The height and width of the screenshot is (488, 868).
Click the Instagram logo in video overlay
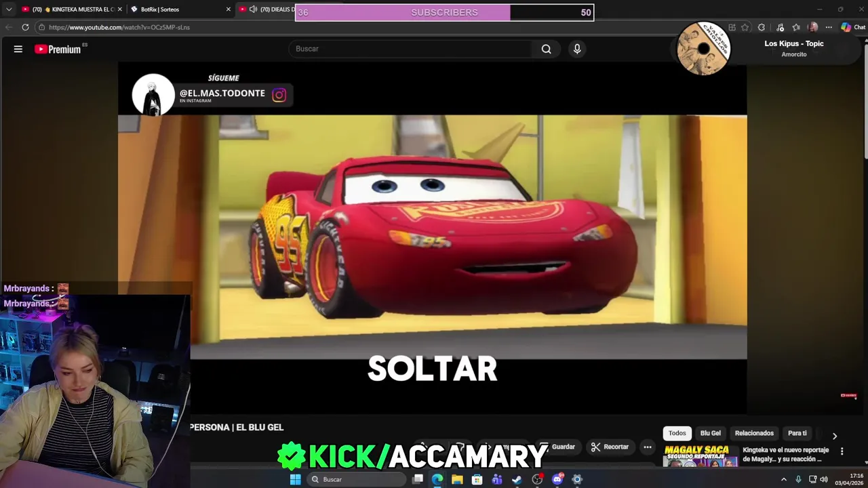(x=279, y=95)
